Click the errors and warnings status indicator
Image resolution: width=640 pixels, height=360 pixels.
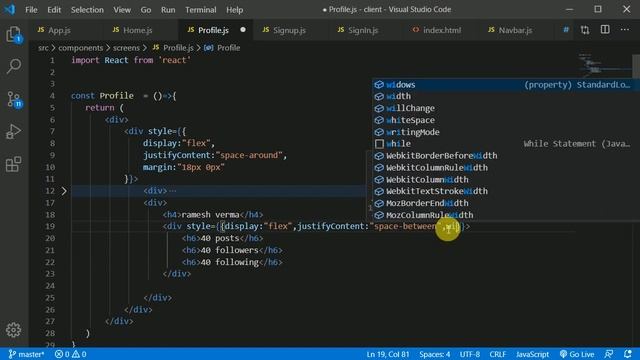tap(71, 354)
